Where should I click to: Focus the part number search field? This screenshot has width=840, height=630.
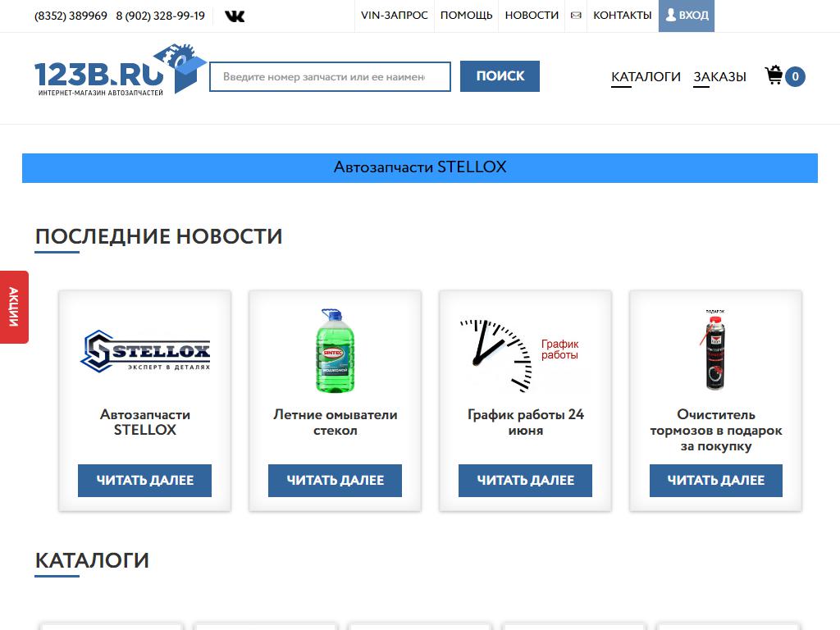[330, 76]
